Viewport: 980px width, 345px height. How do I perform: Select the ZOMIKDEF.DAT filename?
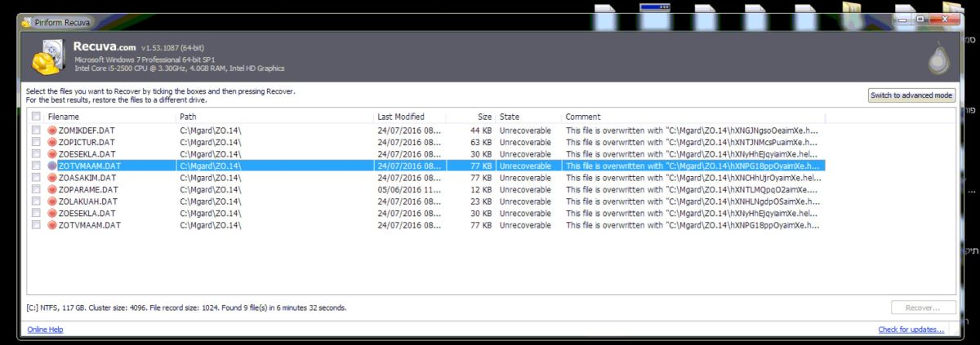[x=87, y=130]
